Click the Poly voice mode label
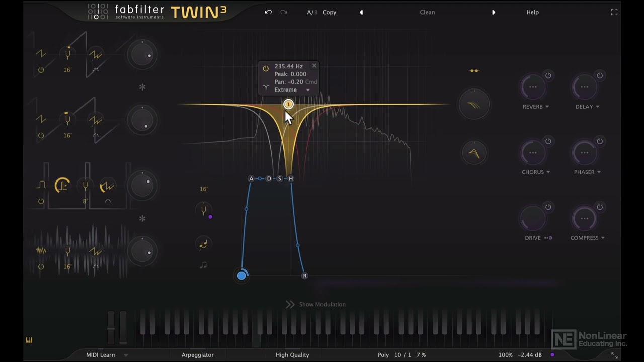Screen dimensions: 644x362 coord(383,355)
